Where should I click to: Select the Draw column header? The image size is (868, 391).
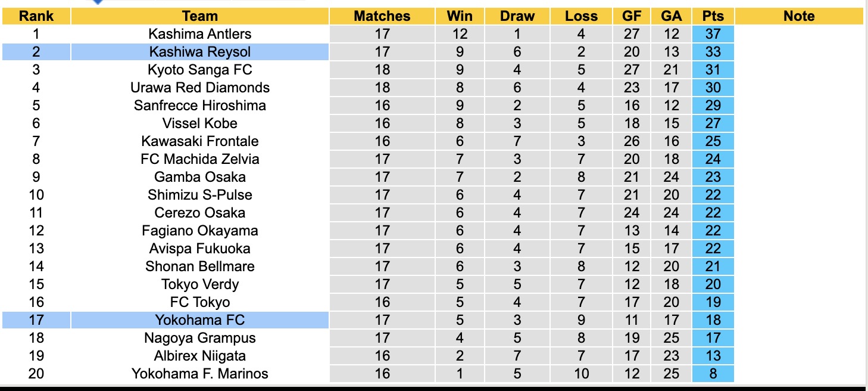(x=517, y=16)
